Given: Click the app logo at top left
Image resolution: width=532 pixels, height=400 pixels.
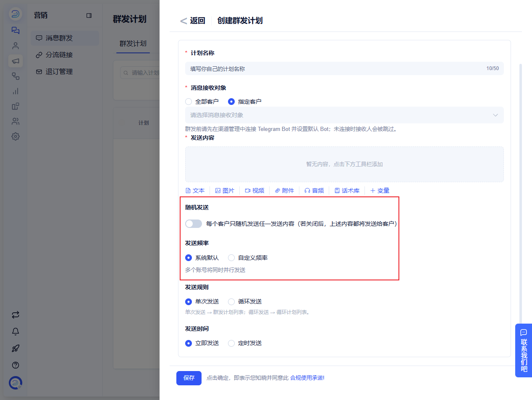Looking at the screenshot, I should [x=16, y=14].
